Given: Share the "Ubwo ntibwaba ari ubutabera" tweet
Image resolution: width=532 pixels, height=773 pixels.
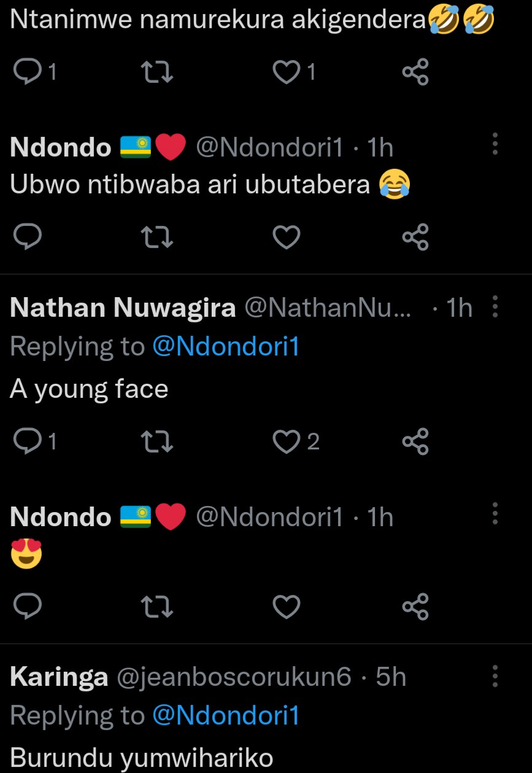Looking at the screenshot, I should click(415, 237).
